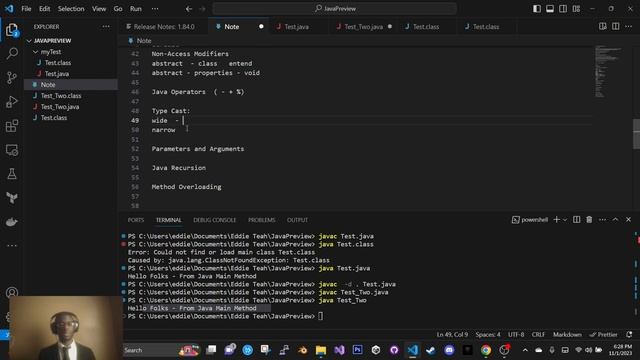The image size is (640, 360).
Task: Customize layout icon in title bar
Action: [576, 9]
